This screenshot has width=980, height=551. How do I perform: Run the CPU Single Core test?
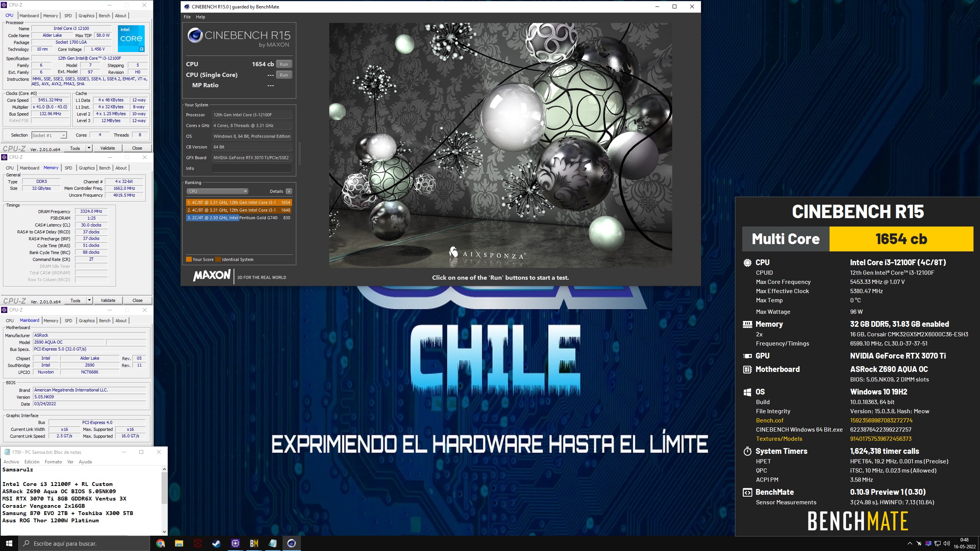pos(284,75)
